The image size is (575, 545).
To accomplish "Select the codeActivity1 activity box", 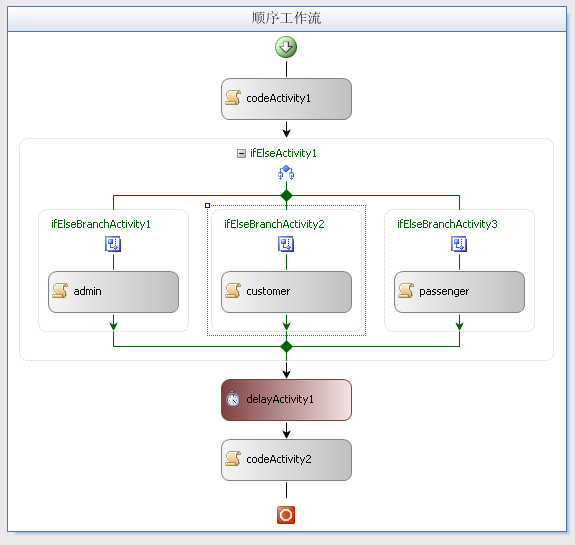I will [x=286, y=99].
